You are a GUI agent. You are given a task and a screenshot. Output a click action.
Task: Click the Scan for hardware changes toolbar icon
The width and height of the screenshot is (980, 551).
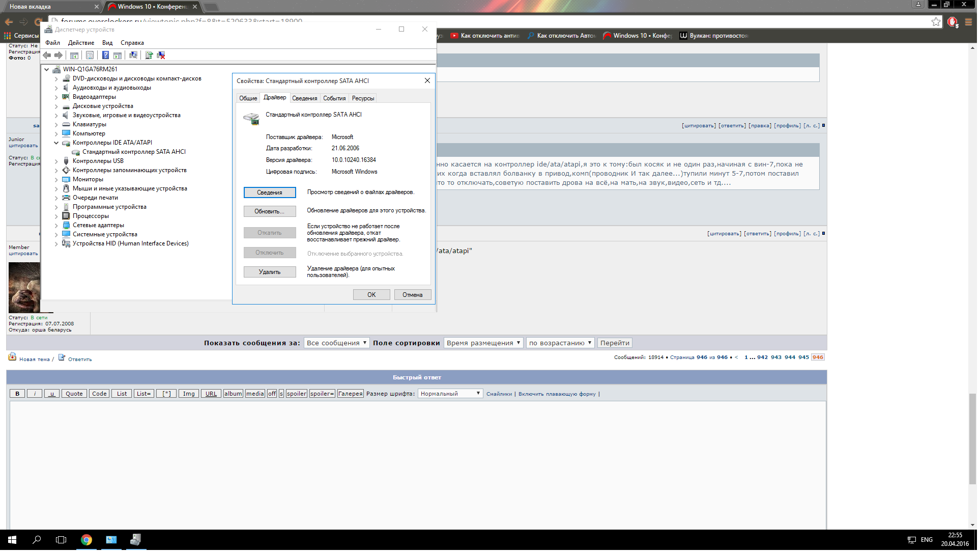point(133,55)
